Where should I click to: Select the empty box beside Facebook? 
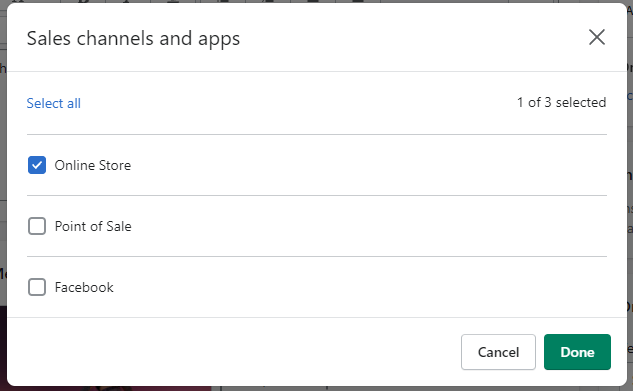click(37, 287)
